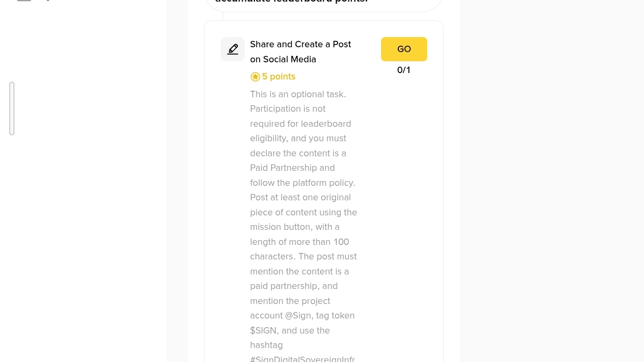
Task: Click the "mention the project" description line
Action: [x=290, y=301]
